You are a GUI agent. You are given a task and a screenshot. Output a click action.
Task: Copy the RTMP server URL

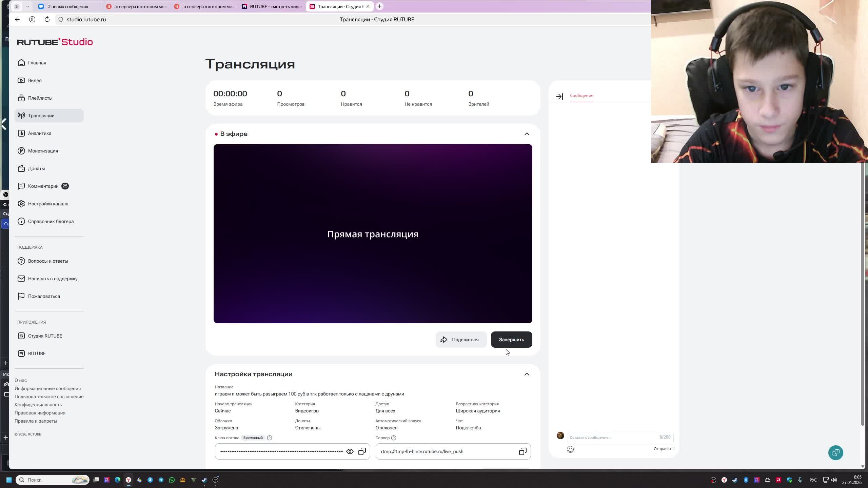tap(522, 451)
